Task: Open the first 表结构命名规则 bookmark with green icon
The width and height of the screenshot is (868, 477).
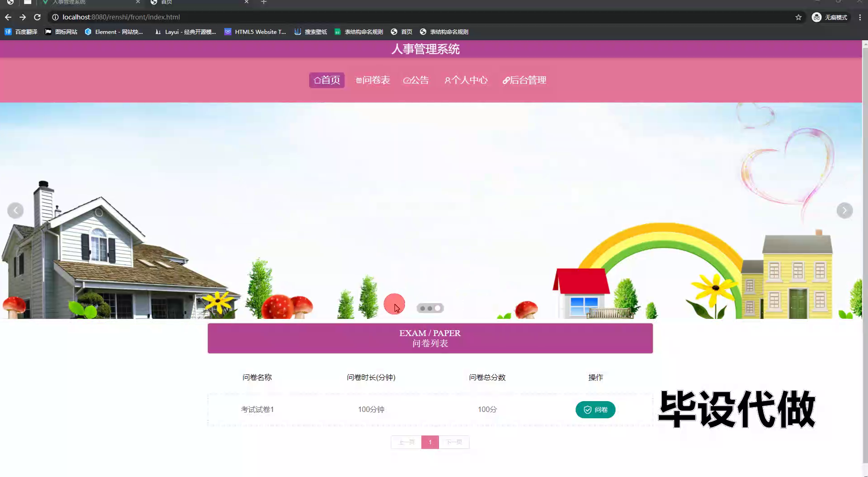Action: tap(359, 32)
